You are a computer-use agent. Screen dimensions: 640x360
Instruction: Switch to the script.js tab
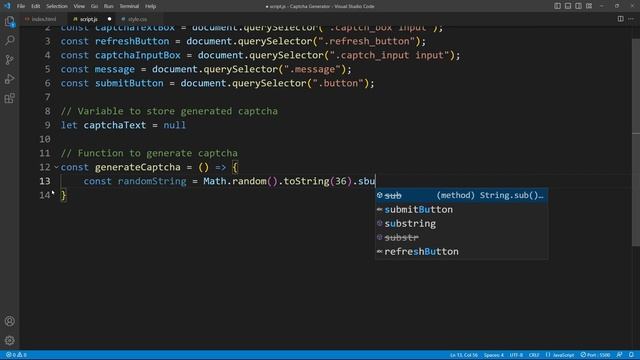click(x=91, y=19)
